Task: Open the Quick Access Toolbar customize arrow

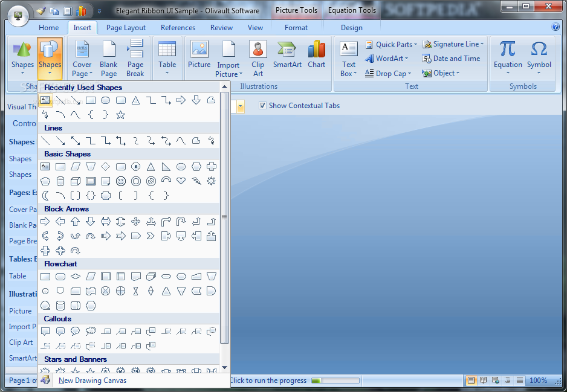Action: point(100,11)
